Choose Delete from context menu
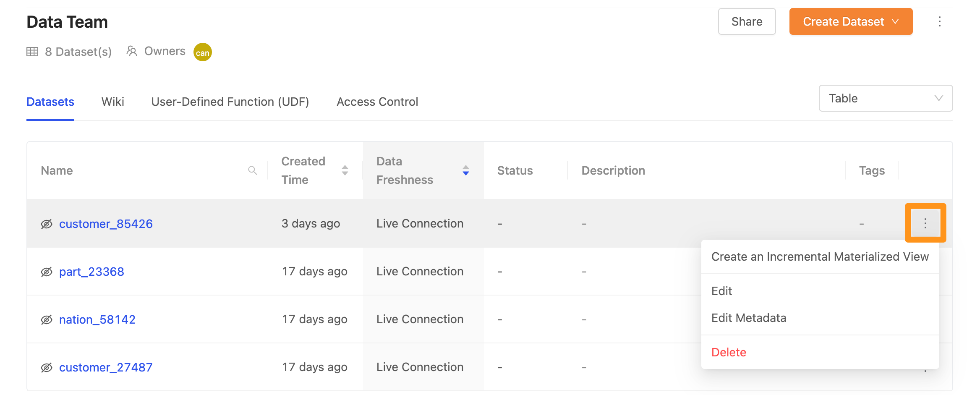The image size is (980, 395). click(x=820, y=352)
